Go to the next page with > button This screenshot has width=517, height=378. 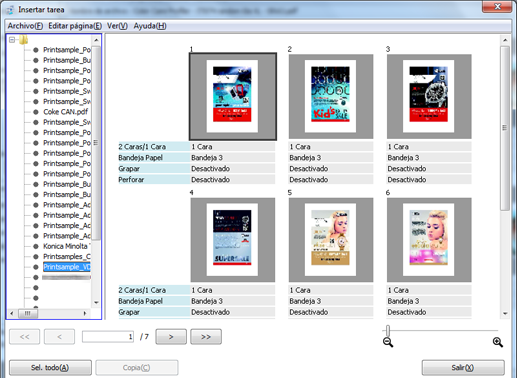click(171, 337)
